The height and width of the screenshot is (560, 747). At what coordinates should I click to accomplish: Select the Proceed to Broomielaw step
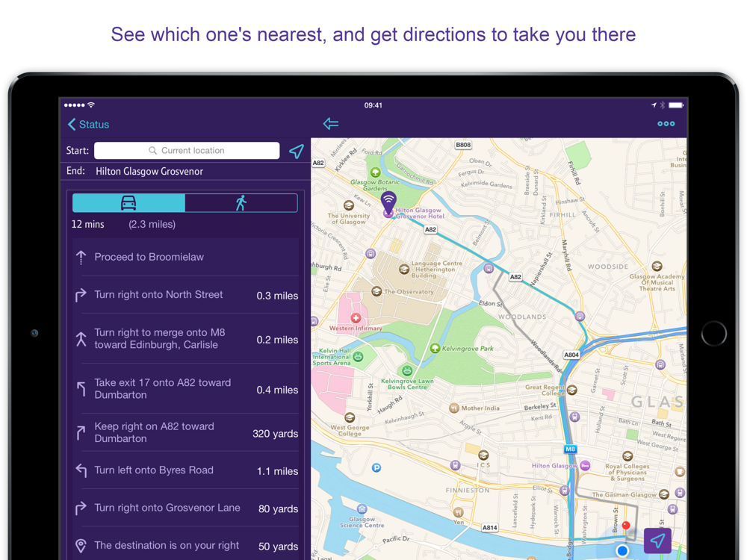coord(186,257)
